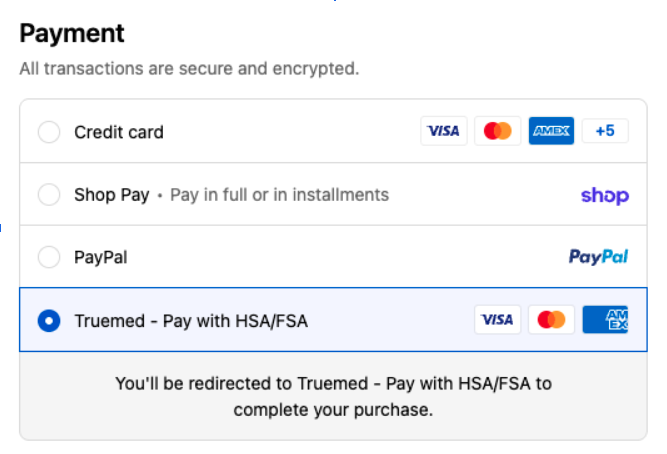Click the selected Truemed radio button
Viewport: 667px width, 454px height.
48,320
